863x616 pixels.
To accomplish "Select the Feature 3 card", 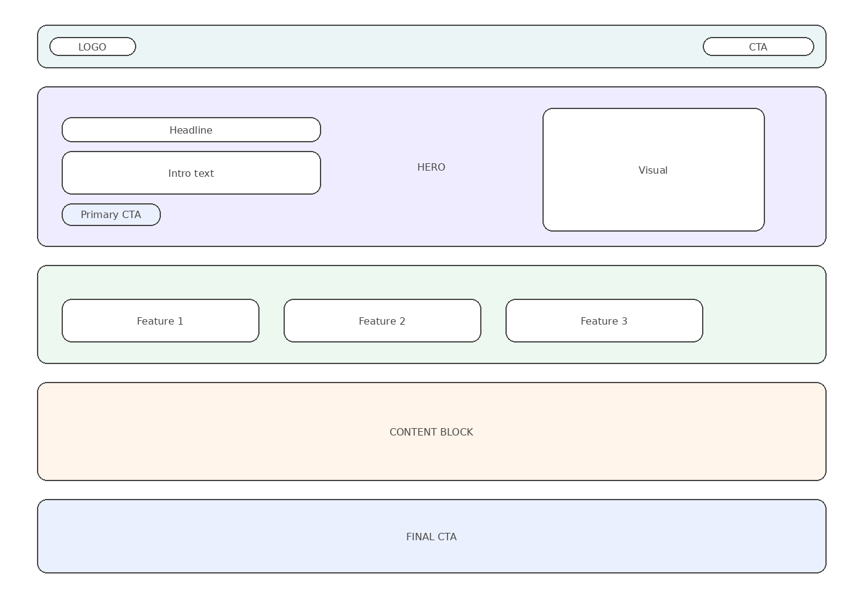I will [x=604, y=321].
